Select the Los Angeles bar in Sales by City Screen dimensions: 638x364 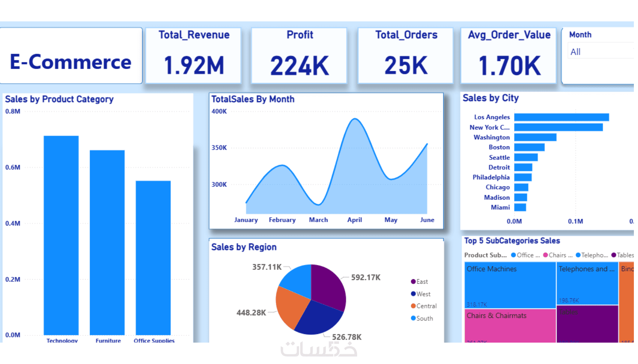point(561,117)
